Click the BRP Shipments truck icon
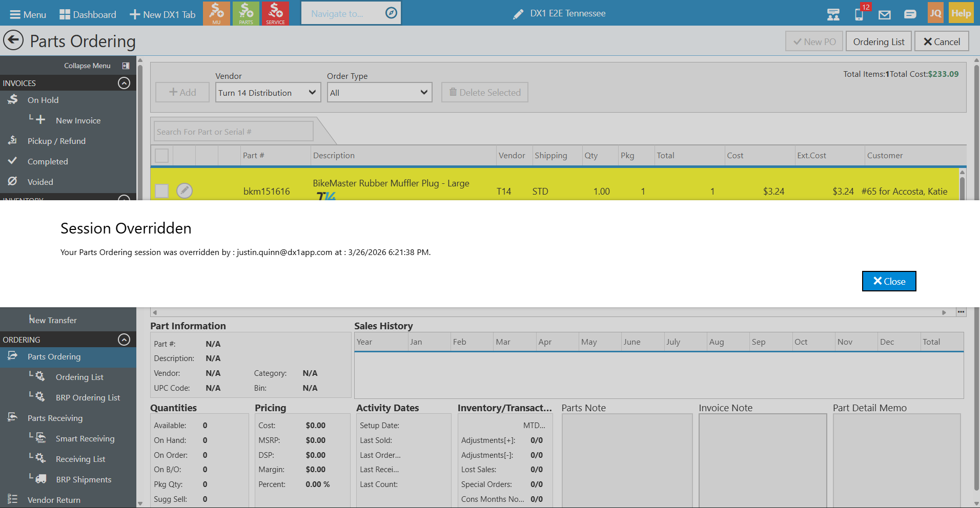This screenshot has height=508, width=980. 41,479
